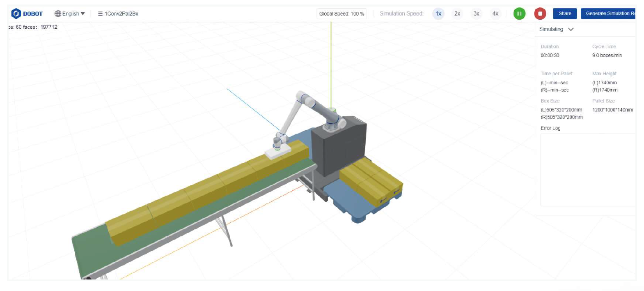
Task: Click the Time per Pallet label
Action: coord(557,74)
